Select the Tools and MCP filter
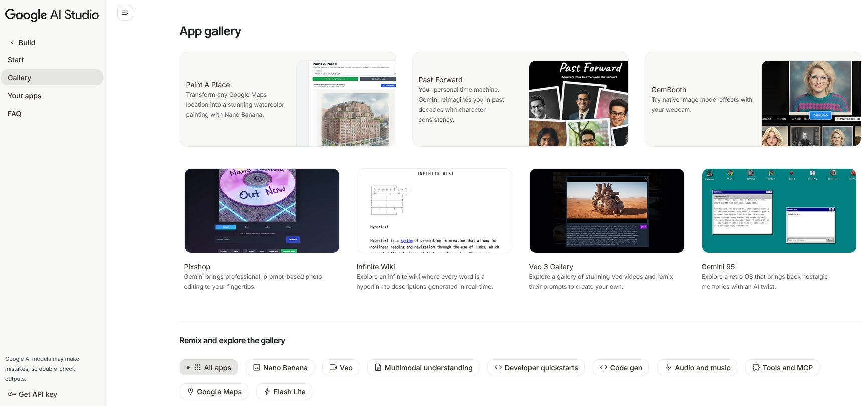This screenshot has width=868, height=406. (x=782, y=367)
